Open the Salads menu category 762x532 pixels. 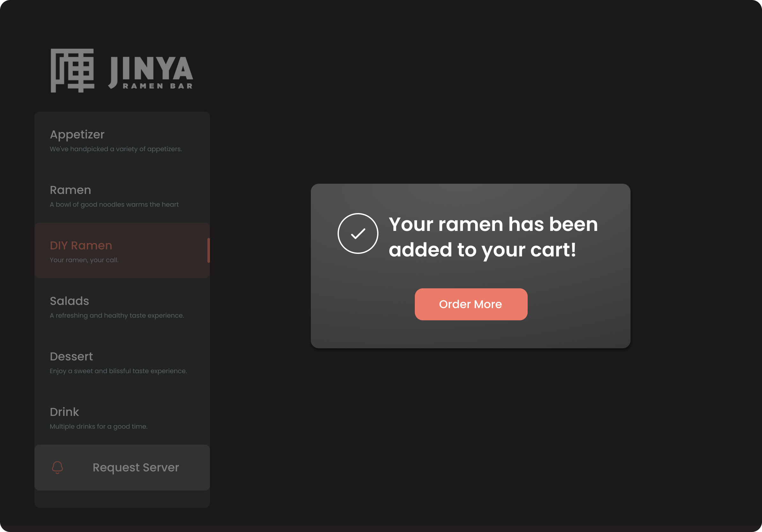click(122, 306)
